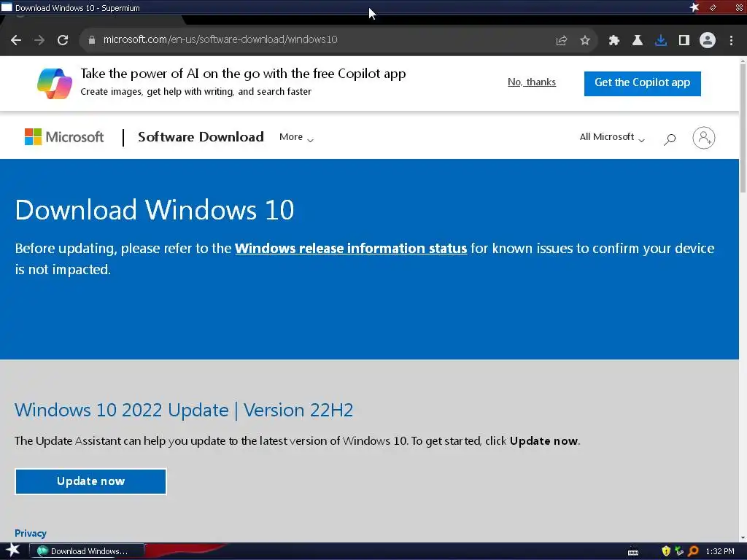The image size is (747, 560).
Task: Open Windows release information status link
Action: click(351, 249)
